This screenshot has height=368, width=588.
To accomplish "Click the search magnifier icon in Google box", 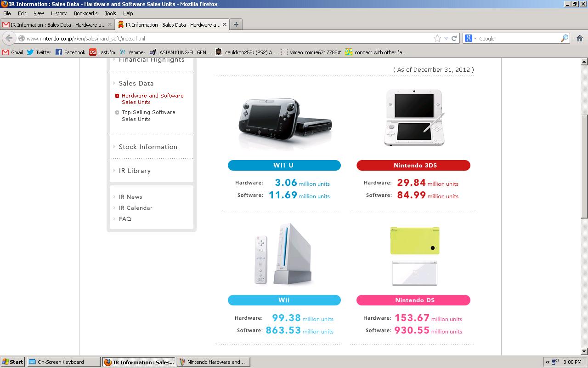I will click(x=565, y=39).
